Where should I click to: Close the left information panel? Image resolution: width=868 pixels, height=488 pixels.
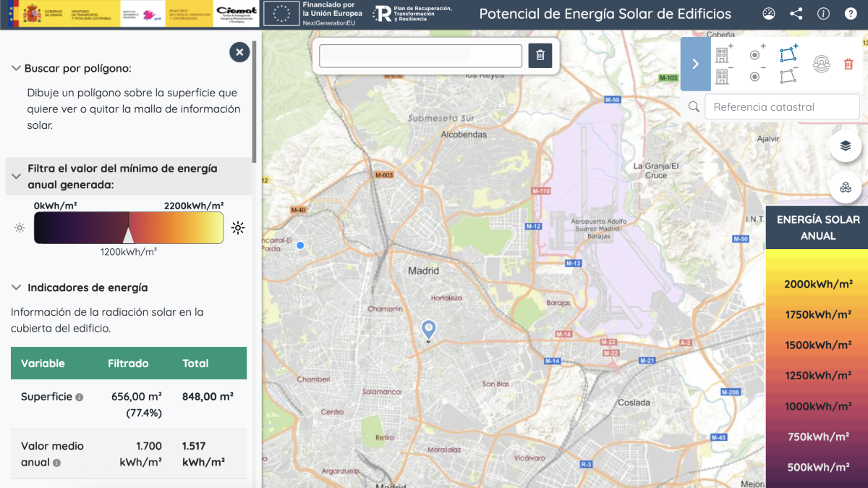pyautogui.click(x=239, y=51)
